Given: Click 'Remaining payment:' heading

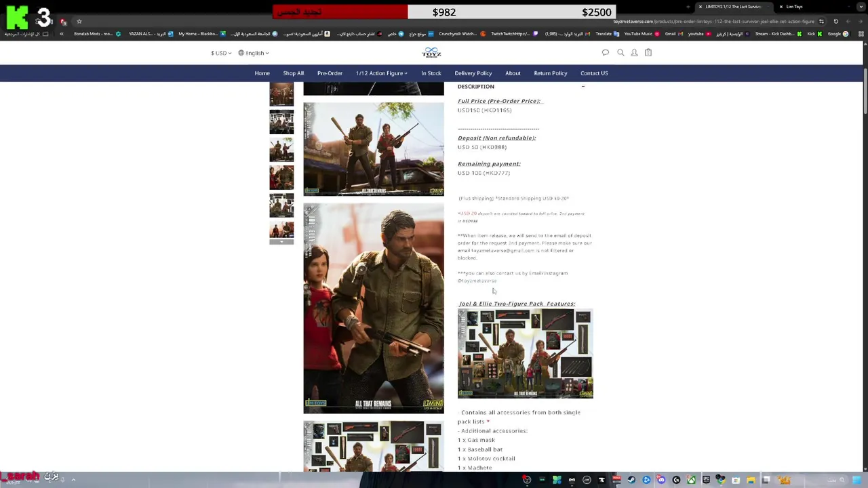Looking at the screenshot, I should pyautogui.click(x=489, y=164).
